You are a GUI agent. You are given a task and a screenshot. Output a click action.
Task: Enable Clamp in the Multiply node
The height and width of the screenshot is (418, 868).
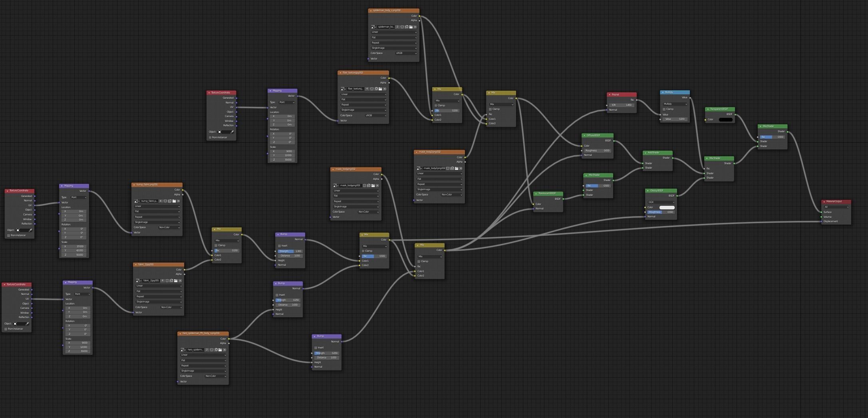coord(664,109)
